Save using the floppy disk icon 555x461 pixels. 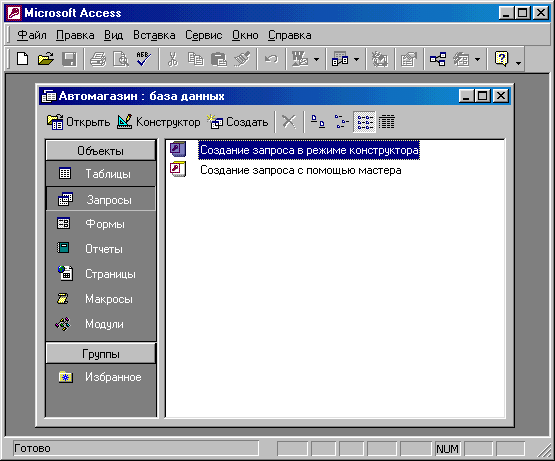(69, 59)
